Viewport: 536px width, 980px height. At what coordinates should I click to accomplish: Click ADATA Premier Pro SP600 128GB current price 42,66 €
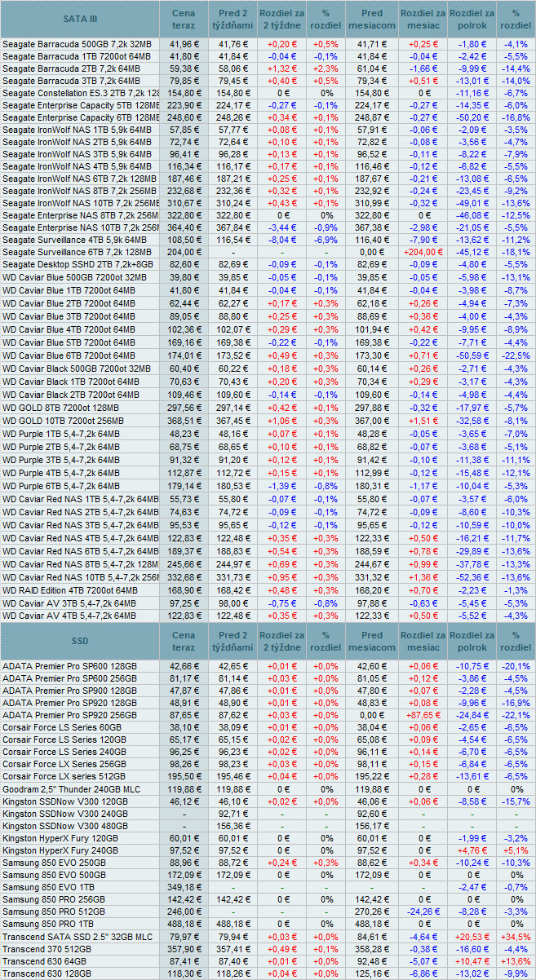(x=184, y=666)
